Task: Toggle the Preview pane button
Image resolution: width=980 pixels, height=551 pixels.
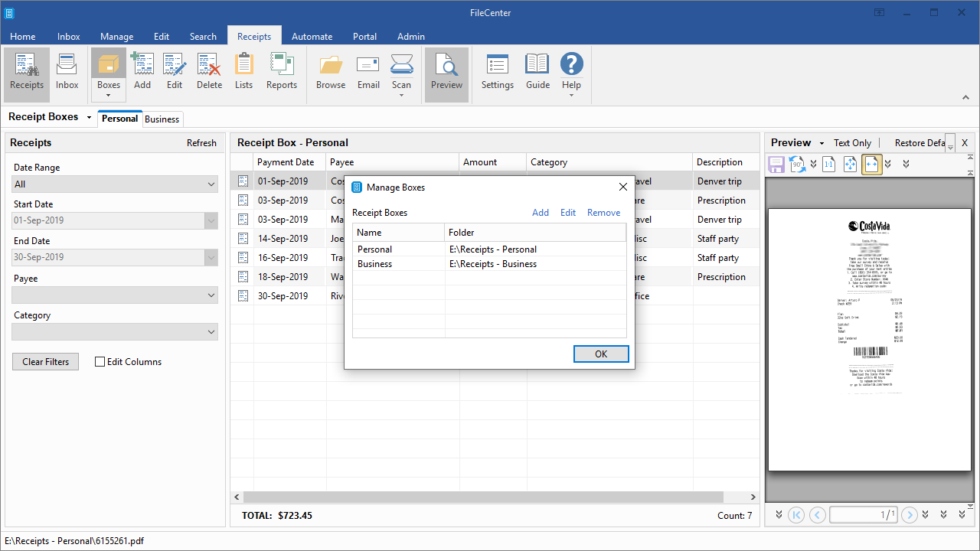Action: point(446,73)
